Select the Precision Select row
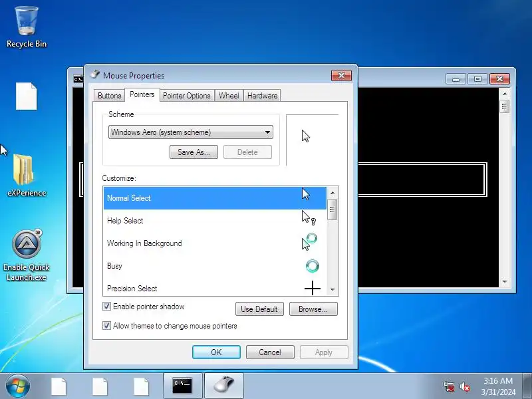The width and height of the screenshot is (532, 399). tap(215, 288)
